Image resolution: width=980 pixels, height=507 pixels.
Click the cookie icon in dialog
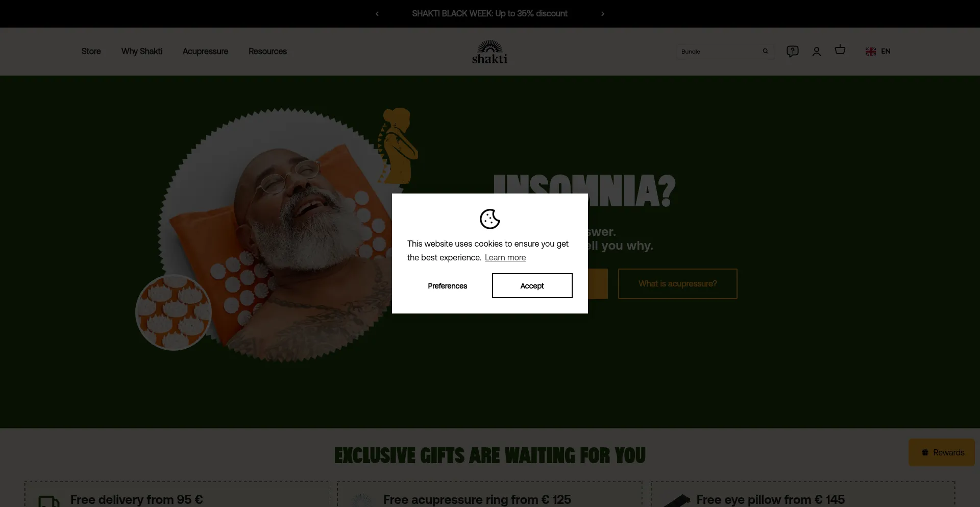490,219
